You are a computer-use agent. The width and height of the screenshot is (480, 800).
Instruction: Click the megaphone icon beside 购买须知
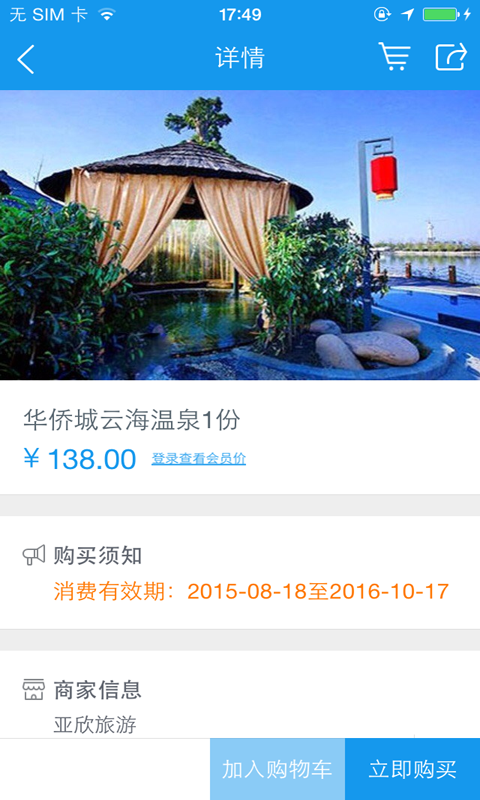[34, 555]
